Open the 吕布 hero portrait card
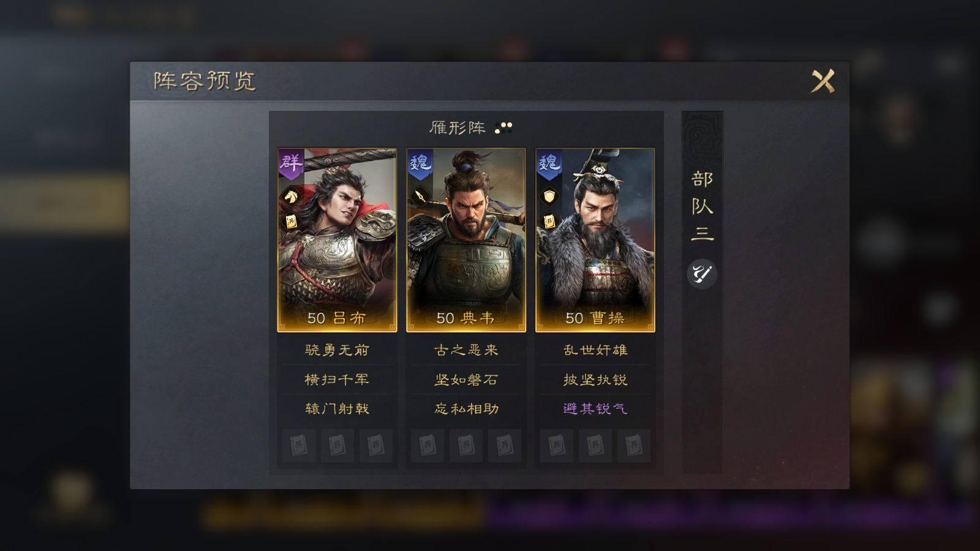 point(337,240)
